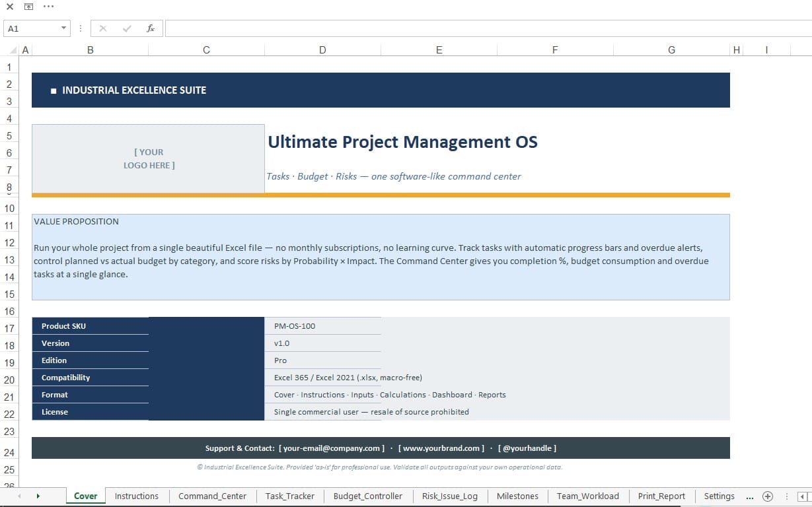Click the VALUE PROPOSITION heading

pos(77,222)
